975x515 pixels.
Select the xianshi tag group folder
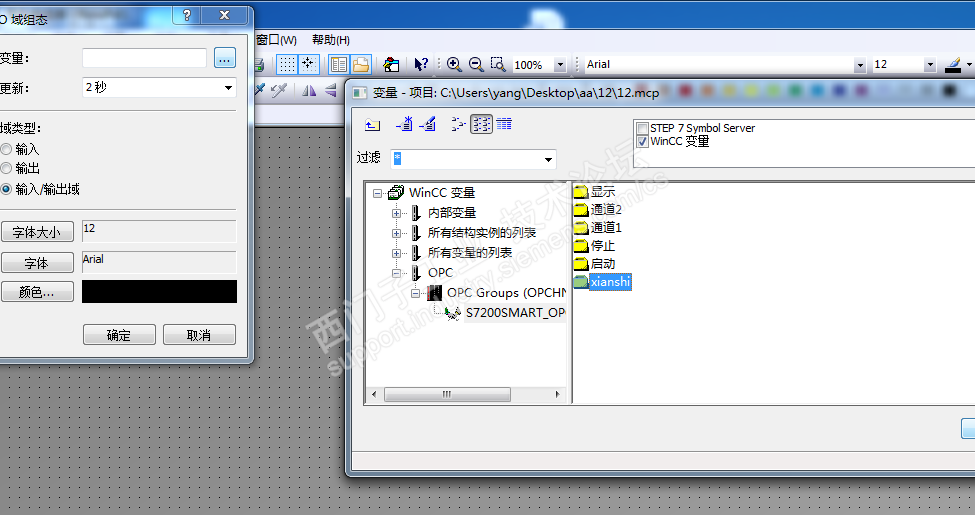tap(603, 282)
